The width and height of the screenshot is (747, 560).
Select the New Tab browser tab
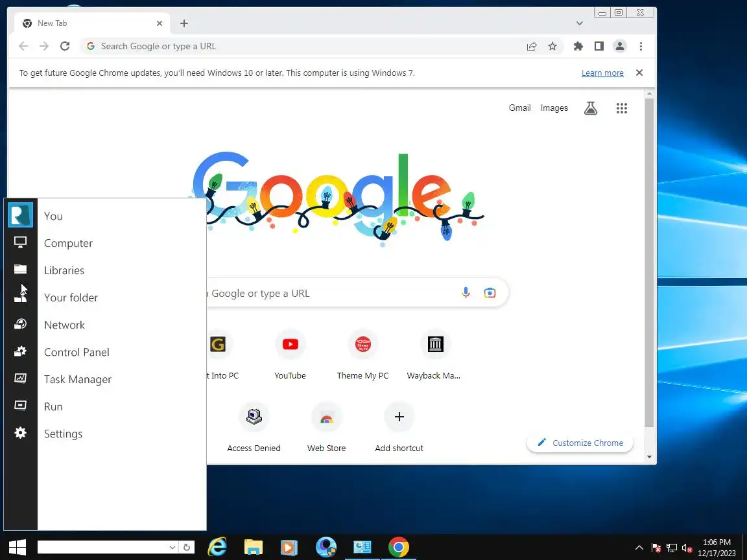pos(92,23)
